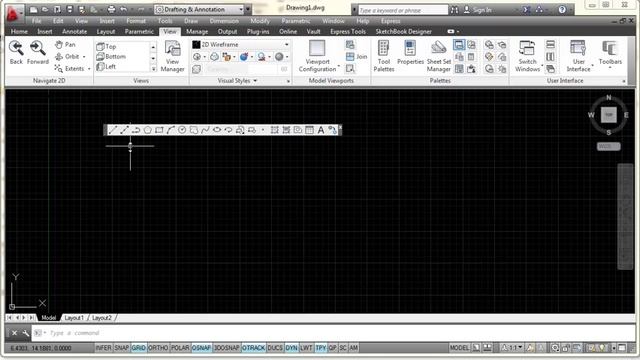
Task: Click the Undo arrow in the quick access toolbar
Action: coord(123,9)
